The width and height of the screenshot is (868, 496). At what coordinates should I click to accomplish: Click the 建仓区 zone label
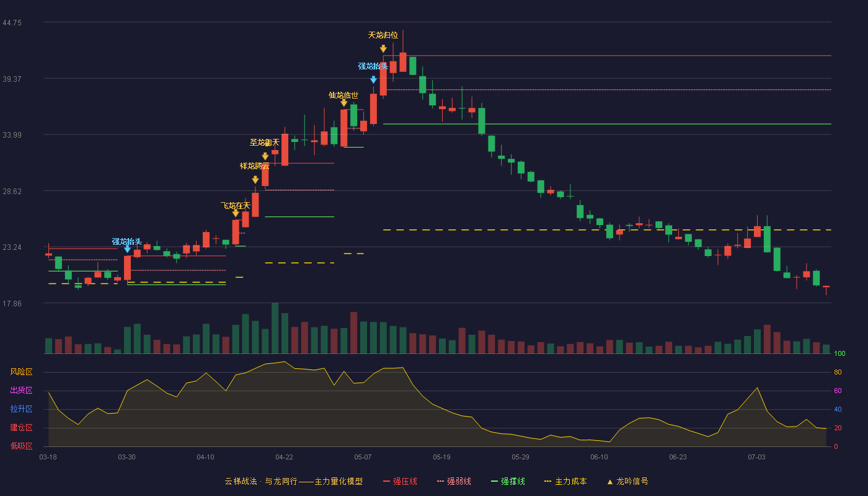pyautogui.click(x=21, y=428)
